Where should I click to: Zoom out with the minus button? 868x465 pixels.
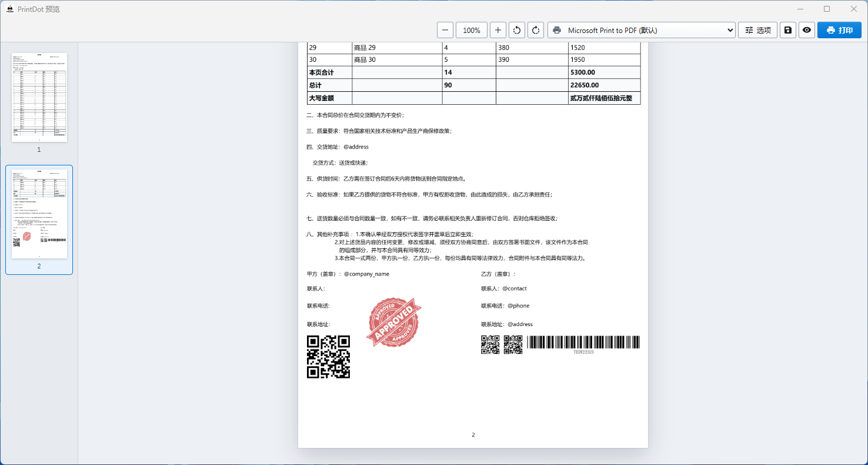coord(445,30)
